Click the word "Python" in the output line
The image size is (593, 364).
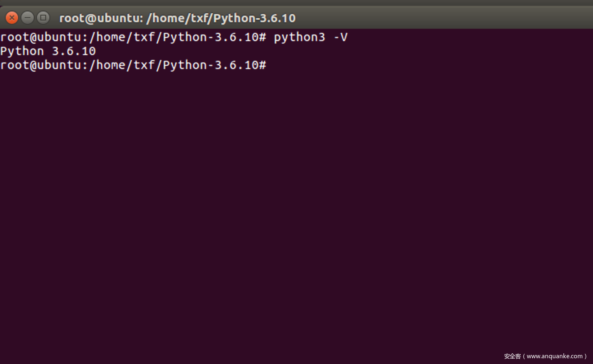coord(22,51)
